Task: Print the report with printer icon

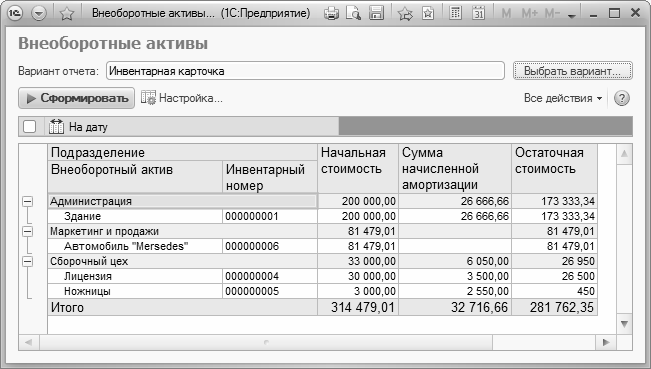Action: coord(331,14)
